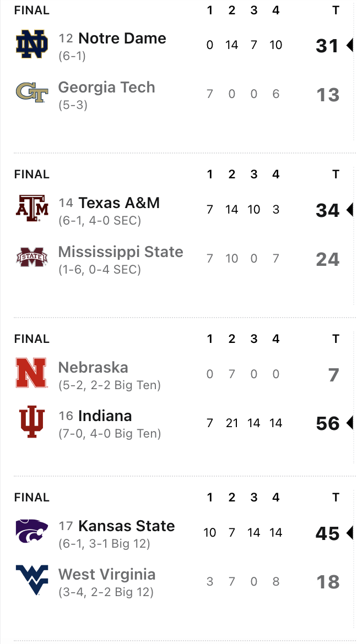Tap the Georgia Tech GT logo

(x=31, y=92)
